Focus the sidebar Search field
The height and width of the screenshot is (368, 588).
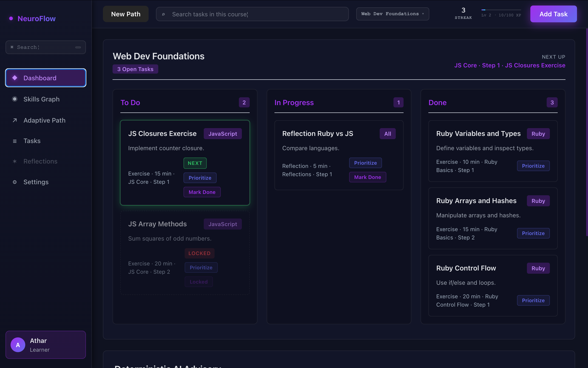pos(46,47)
